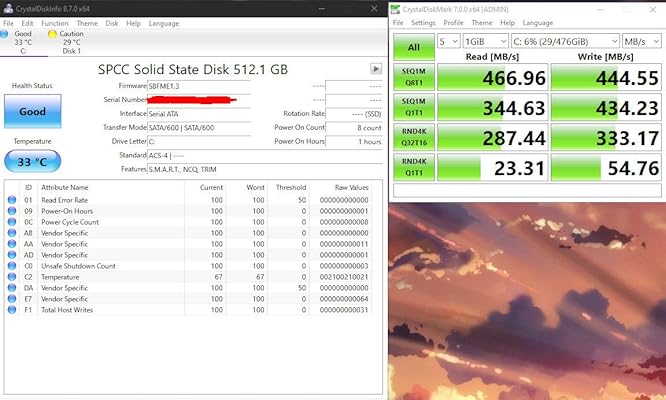
Task: Click the next disk arrow button
Action: tap(376, 69)
